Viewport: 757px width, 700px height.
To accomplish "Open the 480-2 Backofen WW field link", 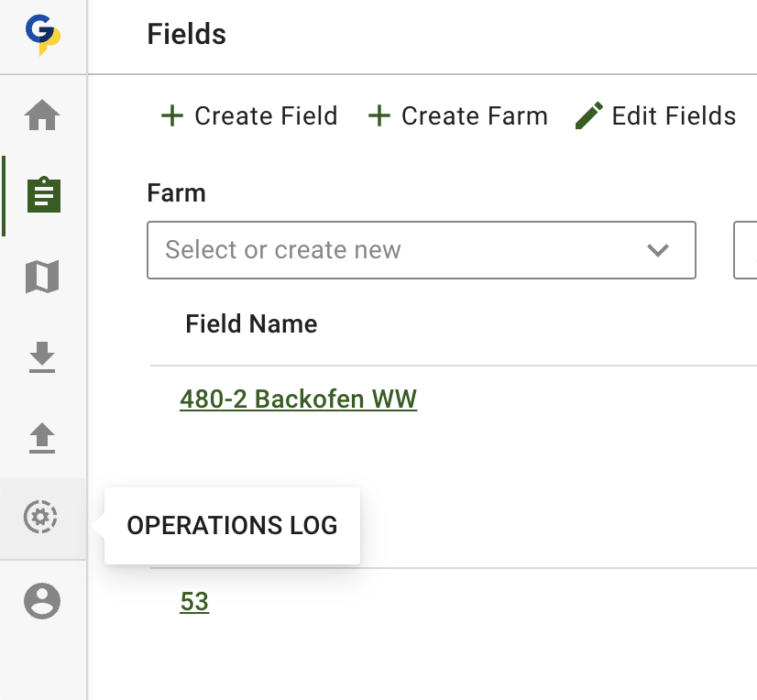I will (299, 399).
